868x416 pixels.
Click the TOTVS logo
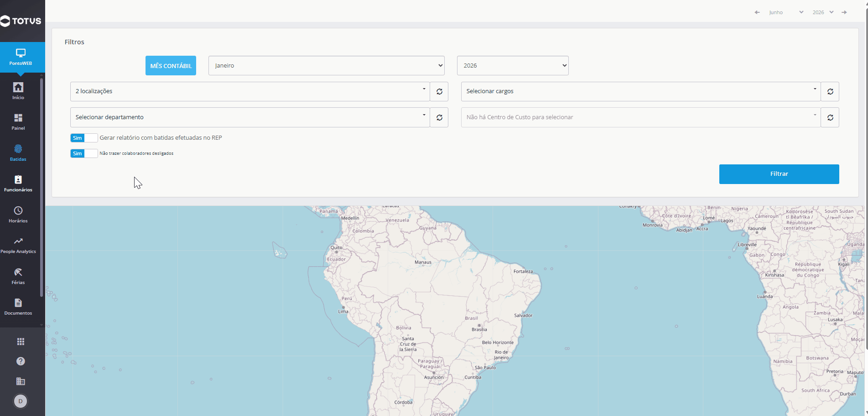click(21, 21)
